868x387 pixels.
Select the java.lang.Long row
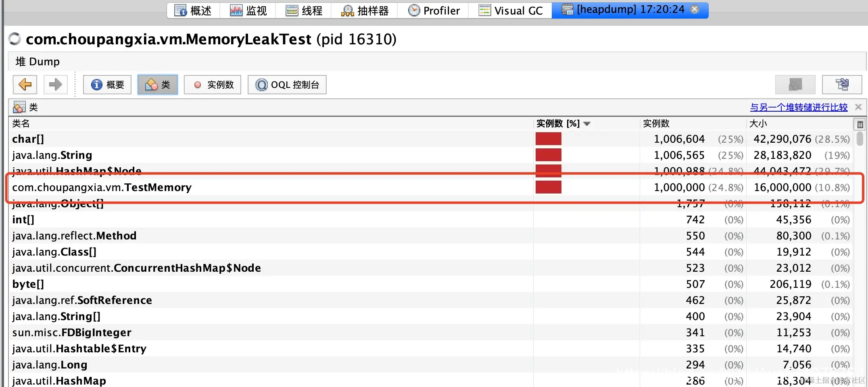click(x=431, y=364)
